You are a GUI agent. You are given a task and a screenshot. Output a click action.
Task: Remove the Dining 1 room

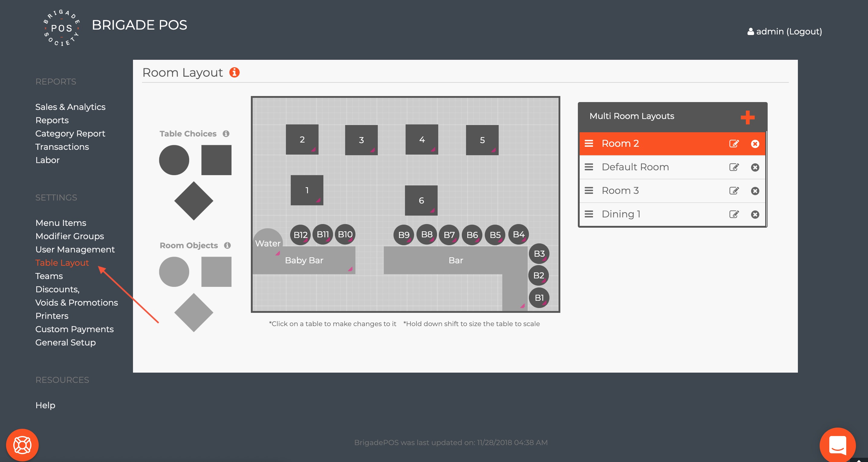pos(755,214)
